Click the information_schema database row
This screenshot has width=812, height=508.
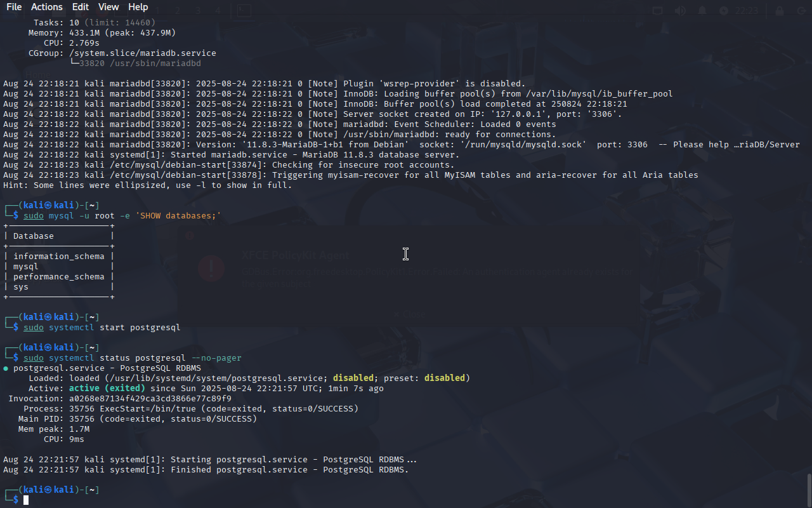coord(59,257)
